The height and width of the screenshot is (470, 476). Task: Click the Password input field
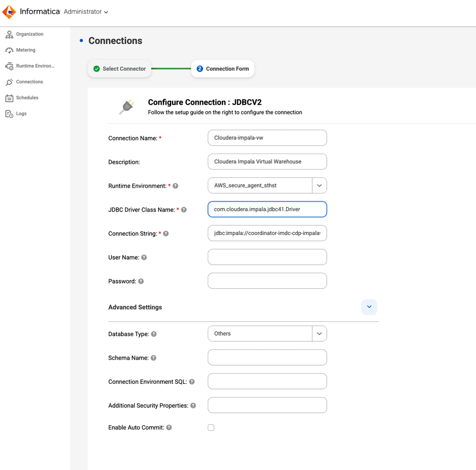pyautogui.click(x=267, y=281)
